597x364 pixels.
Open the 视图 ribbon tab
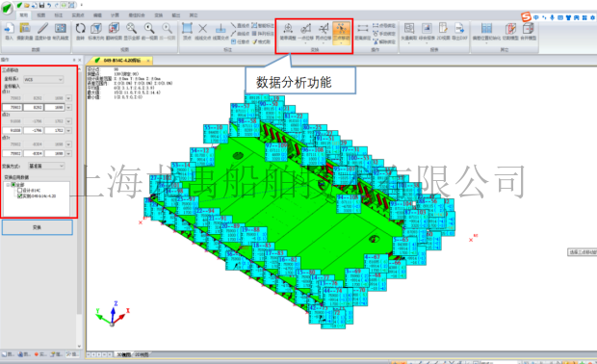41,15
